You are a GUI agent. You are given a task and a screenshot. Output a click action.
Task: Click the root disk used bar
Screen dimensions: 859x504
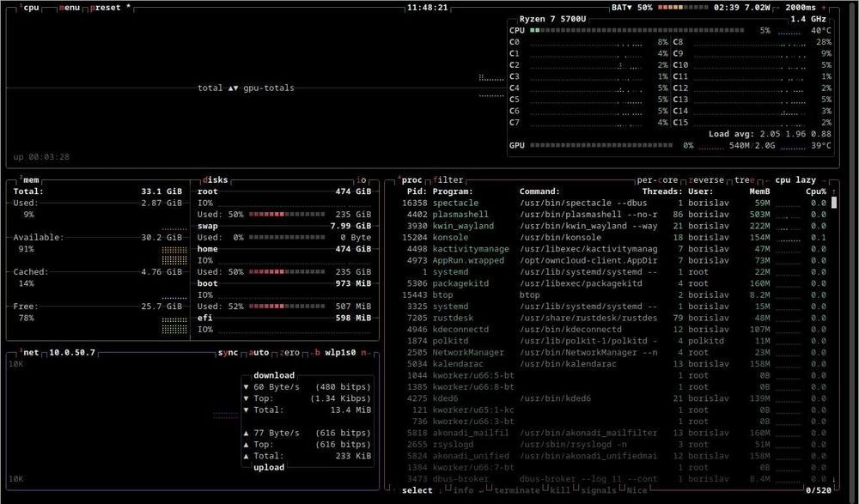click(x=287, y=214)
